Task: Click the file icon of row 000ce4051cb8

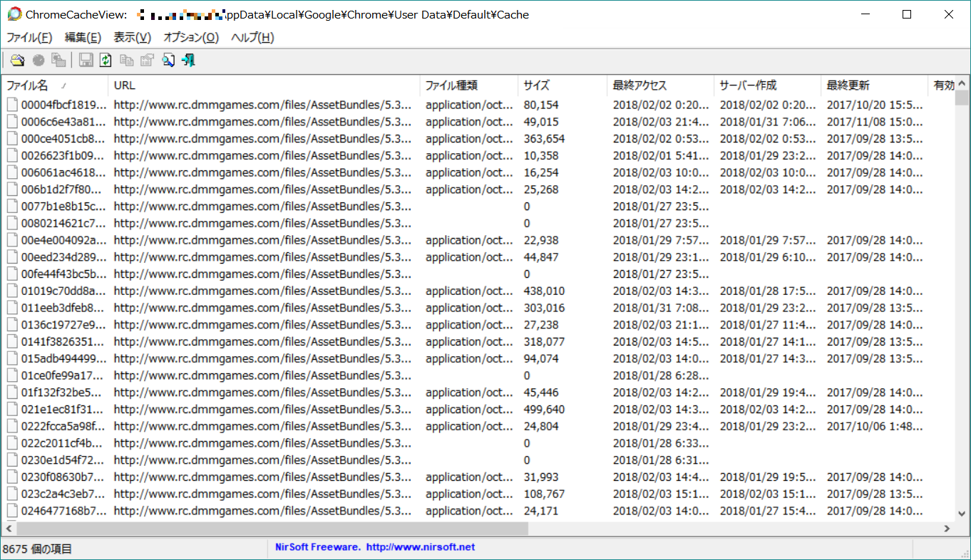Action: pyautogui.click(x=12, y=139)
